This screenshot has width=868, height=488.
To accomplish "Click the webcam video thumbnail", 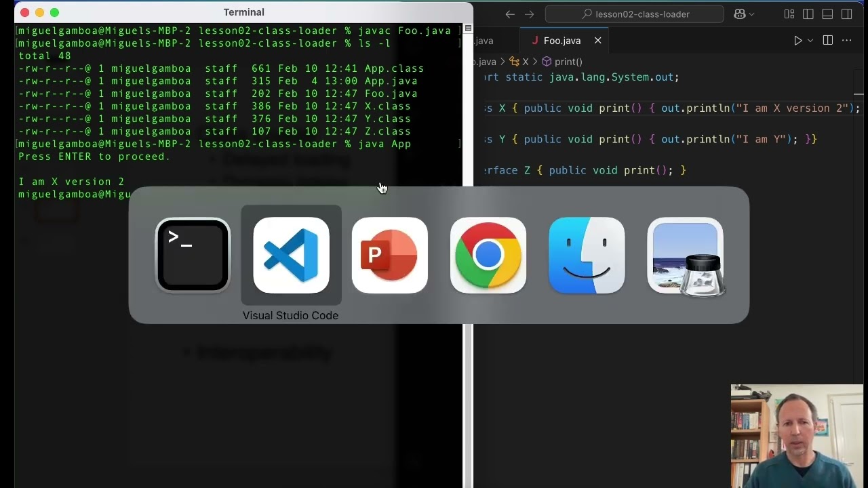I will point(797,436).
